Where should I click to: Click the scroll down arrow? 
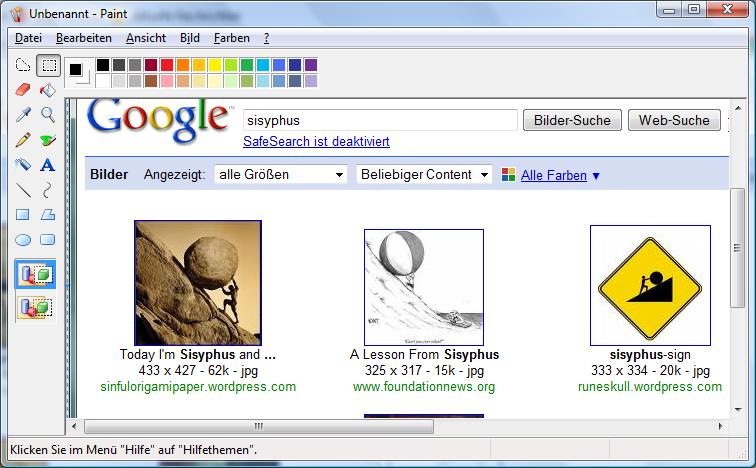(x=738, y=410)
